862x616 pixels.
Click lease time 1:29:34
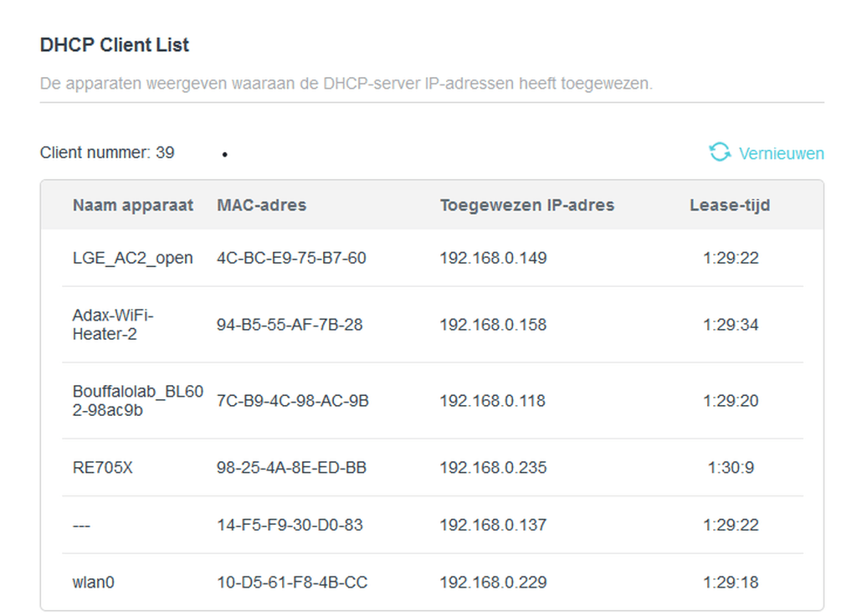coord(731,325)
